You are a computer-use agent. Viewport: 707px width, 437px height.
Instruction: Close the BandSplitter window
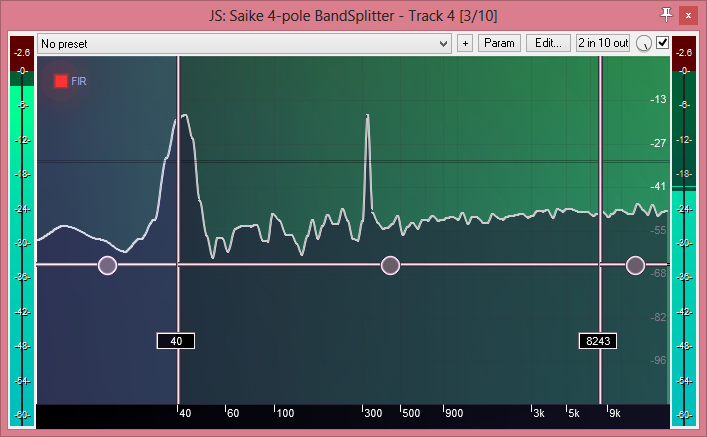688,15
